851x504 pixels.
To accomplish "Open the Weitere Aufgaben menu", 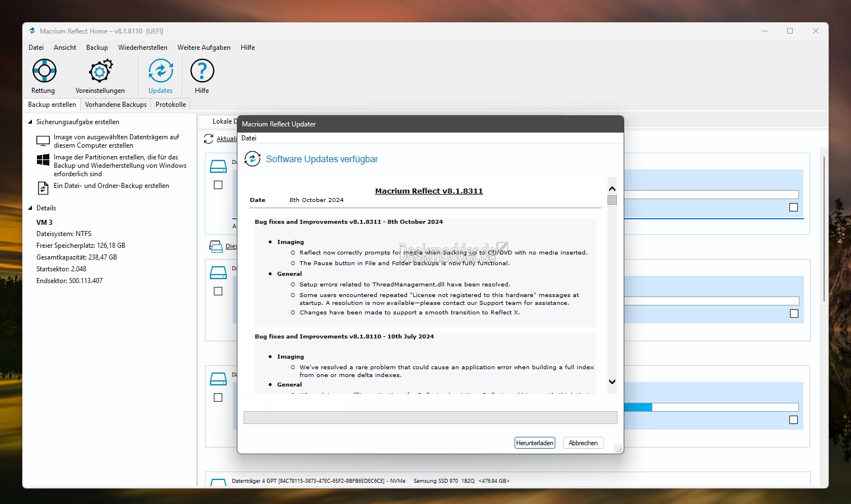I will (204, 48).
